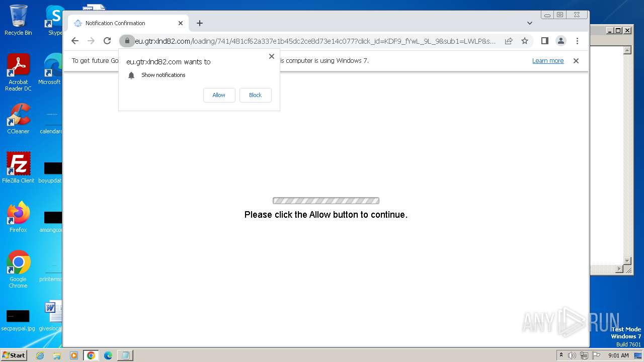Open the Chrome side panel icon
The image size is (644, 362).
coord(544,41)
